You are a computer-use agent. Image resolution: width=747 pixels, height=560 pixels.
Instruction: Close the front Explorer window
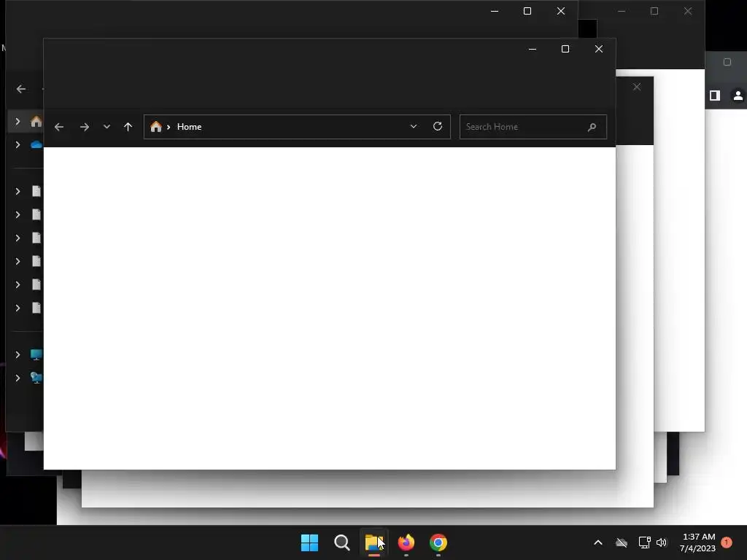[x=599, y=49]
